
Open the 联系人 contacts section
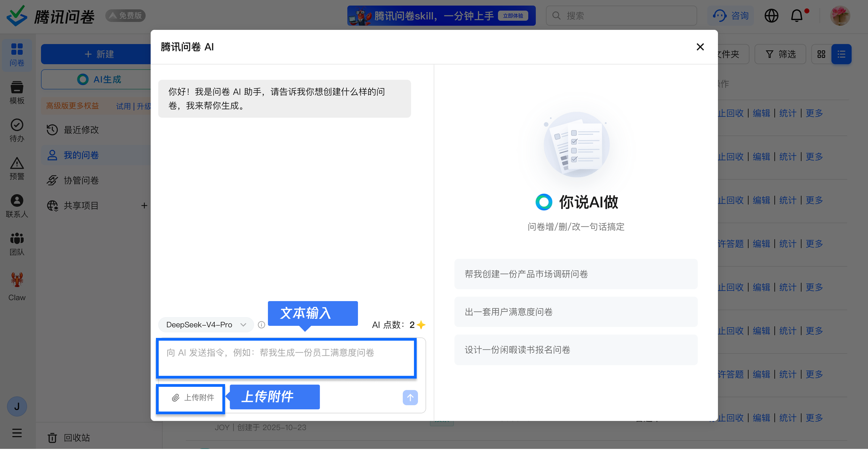click(x=17, y=206)
